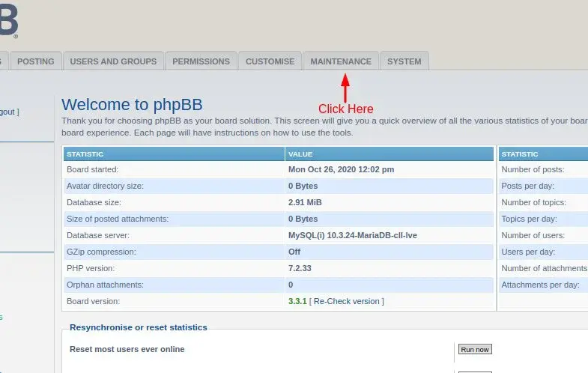Click the Size of posted attachments label
The width and height of the screenshot is (588, 373).
click(x=118, y=219)
